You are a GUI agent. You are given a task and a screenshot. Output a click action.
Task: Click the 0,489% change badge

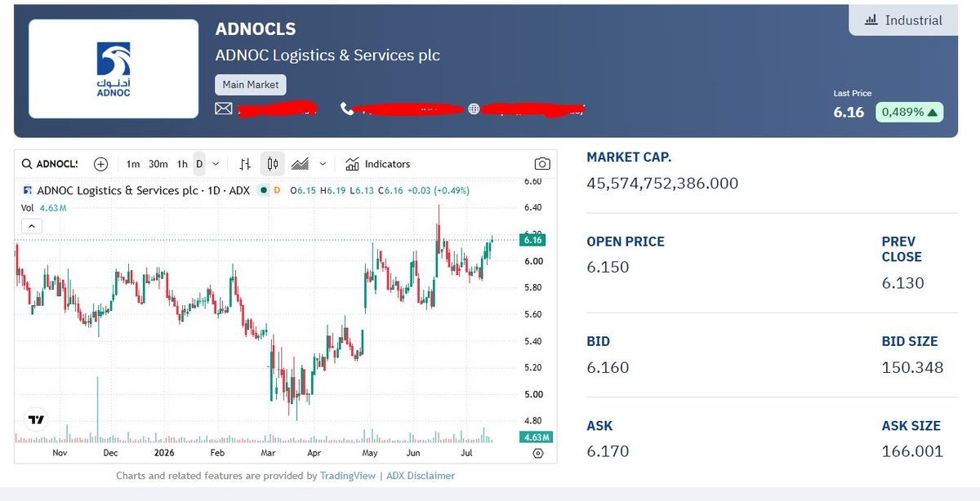pos(909,112)
